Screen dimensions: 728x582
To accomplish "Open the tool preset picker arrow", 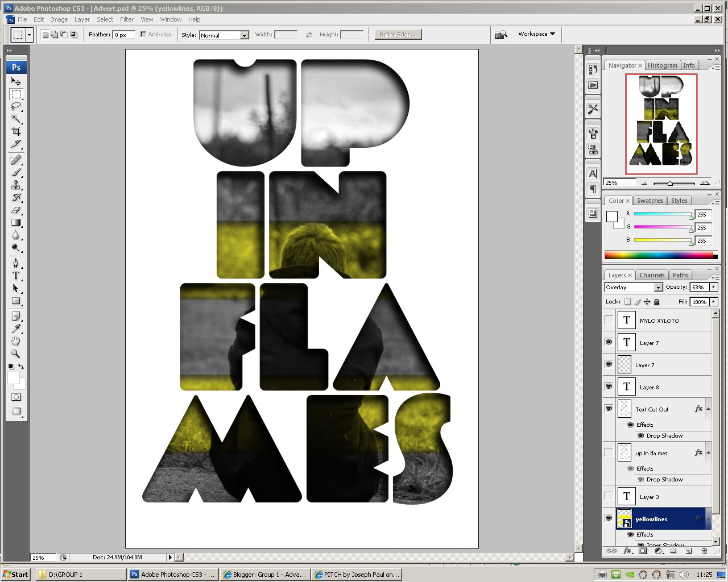I will point(29,35).
